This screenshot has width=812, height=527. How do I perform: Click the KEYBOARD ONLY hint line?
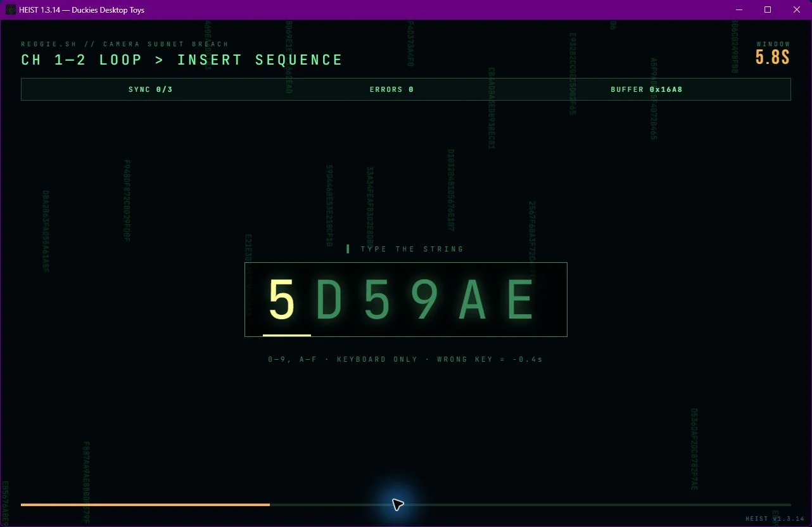coord(405,359)
